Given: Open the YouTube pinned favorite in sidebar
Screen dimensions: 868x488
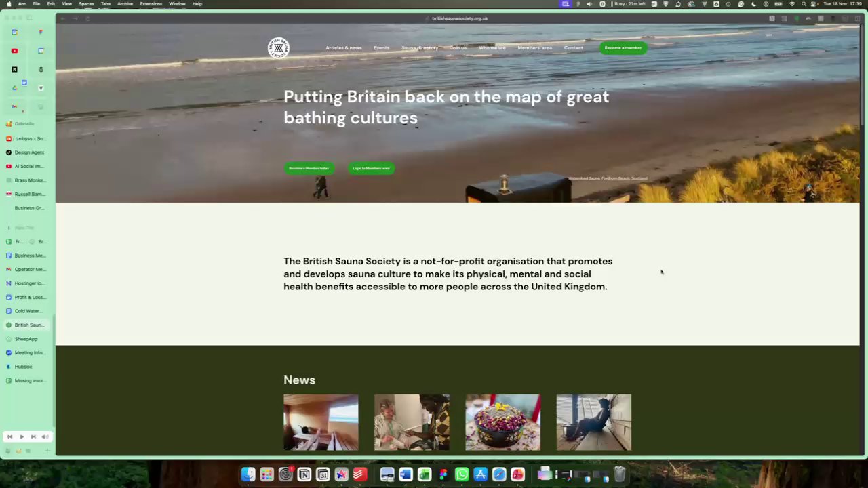Looking at the screenshot, I should 14,51.
